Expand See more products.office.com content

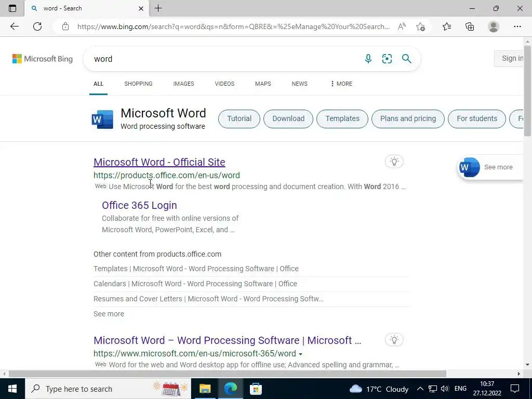point(109,314)
